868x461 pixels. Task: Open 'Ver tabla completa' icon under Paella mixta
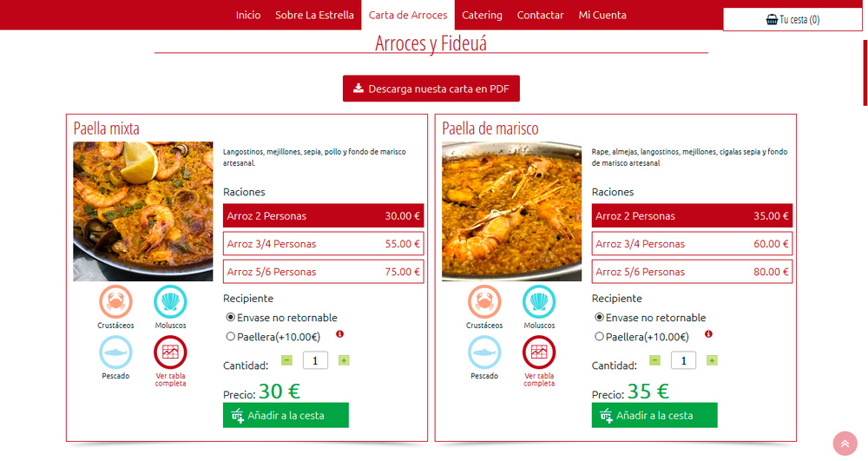(x=170, y=352)
